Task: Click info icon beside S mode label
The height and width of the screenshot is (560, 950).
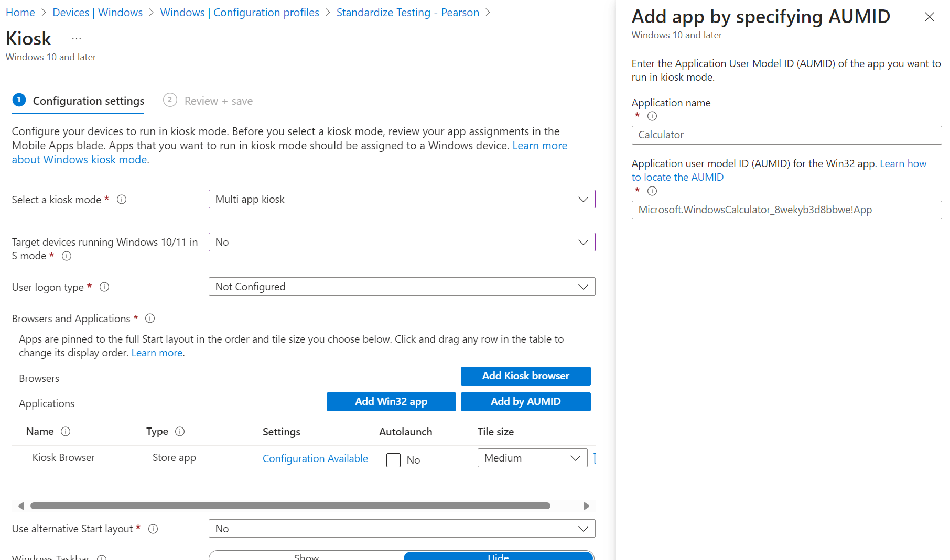Action: pos(67,256)
